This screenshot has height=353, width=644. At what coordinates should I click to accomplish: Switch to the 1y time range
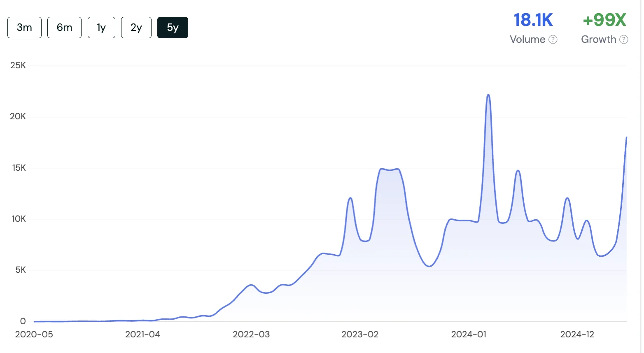pyautogui.click(x=101, y=27)
